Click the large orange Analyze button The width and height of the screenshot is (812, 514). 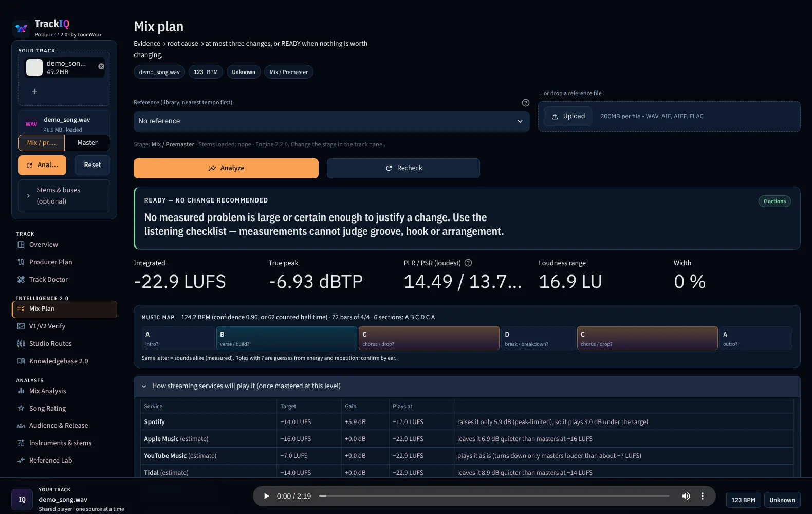[x=226, y=168]
